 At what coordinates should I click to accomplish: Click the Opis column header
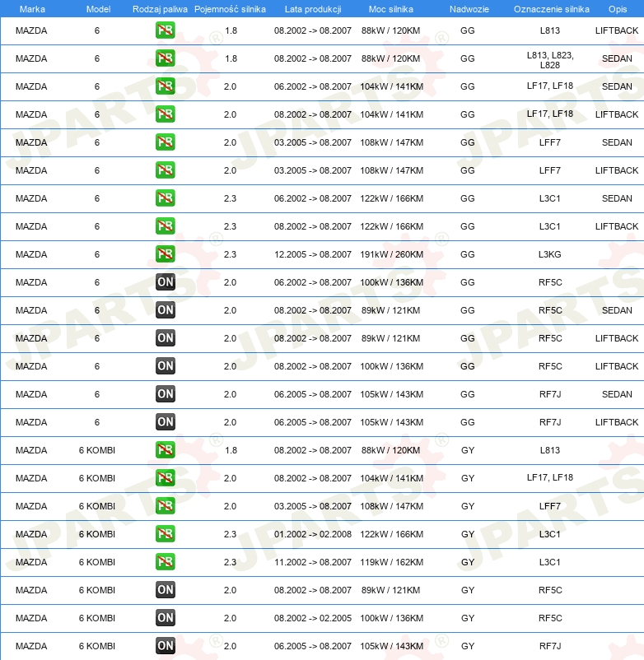click(618, 9)
